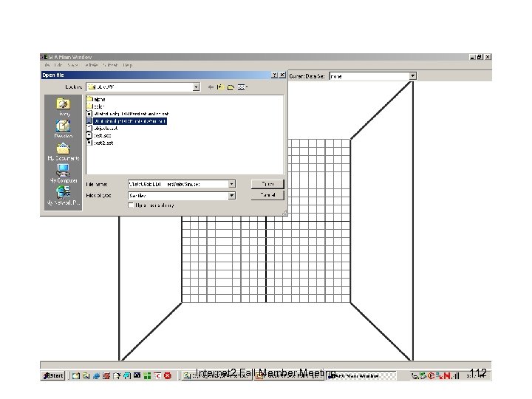Open My Network Places from places bar
The width and height of the screenshot is (532, 399).
point(64,196)
